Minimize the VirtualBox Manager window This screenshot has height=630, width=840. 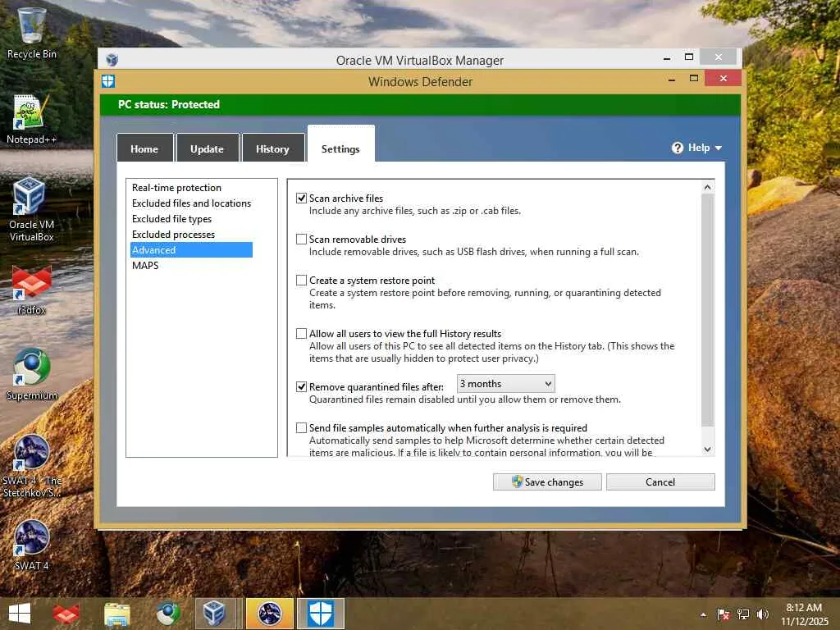point(667,57)
